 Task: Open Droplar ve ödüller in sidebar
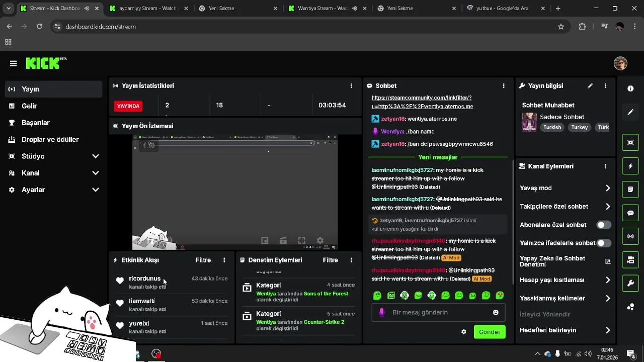tap(53, 139)
